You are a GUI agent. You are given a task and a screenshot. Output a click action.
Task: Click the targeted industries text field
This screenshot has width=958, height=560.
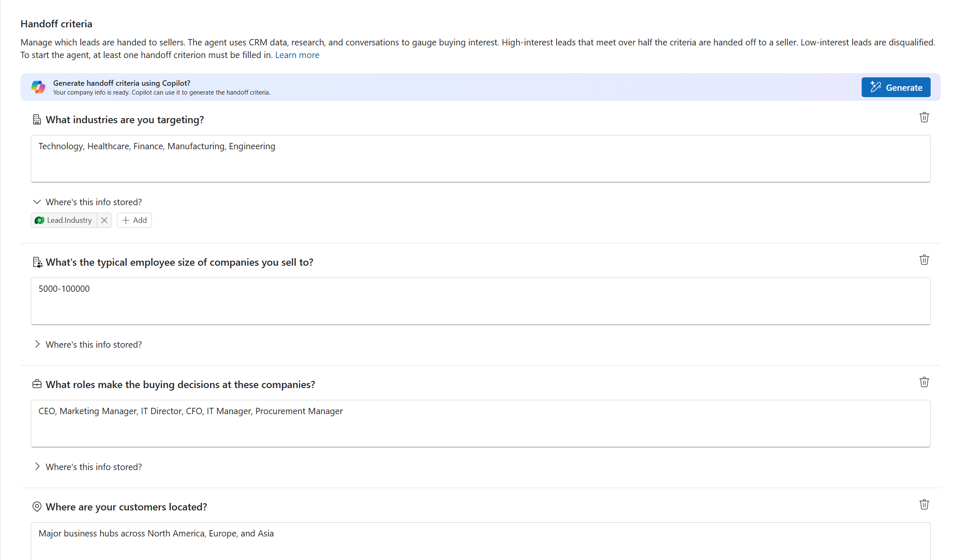480,159
